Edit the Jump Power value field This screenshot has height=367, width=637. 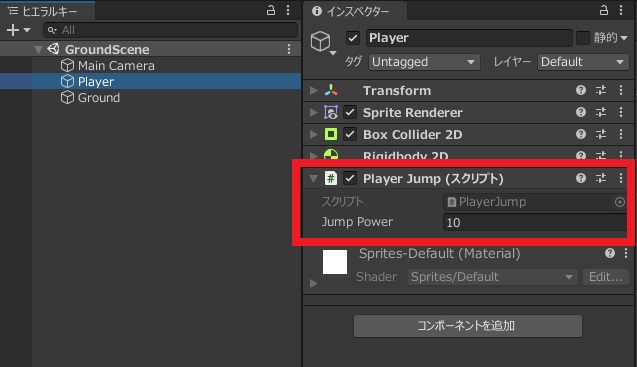click(x=535, y=222)
